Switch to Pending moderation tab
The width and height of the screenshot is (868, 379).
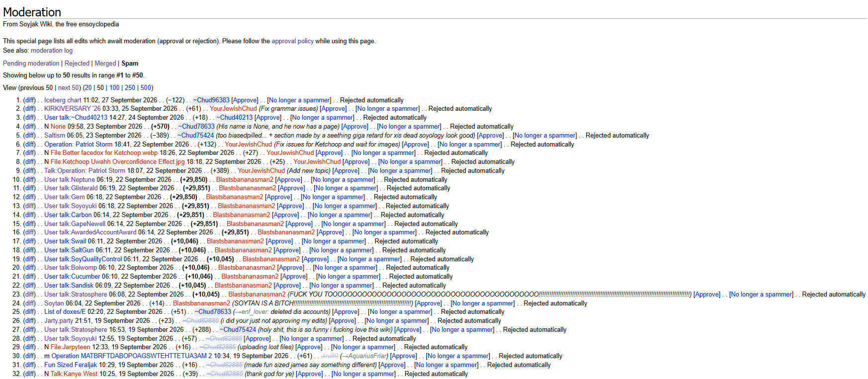(x=31, y=64)
